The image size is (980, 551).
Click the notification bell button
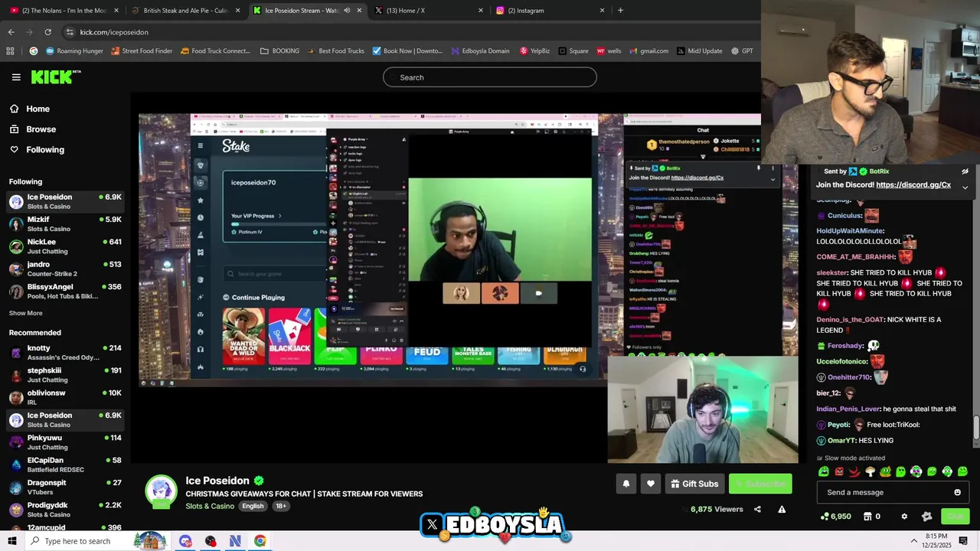(626, 484)
